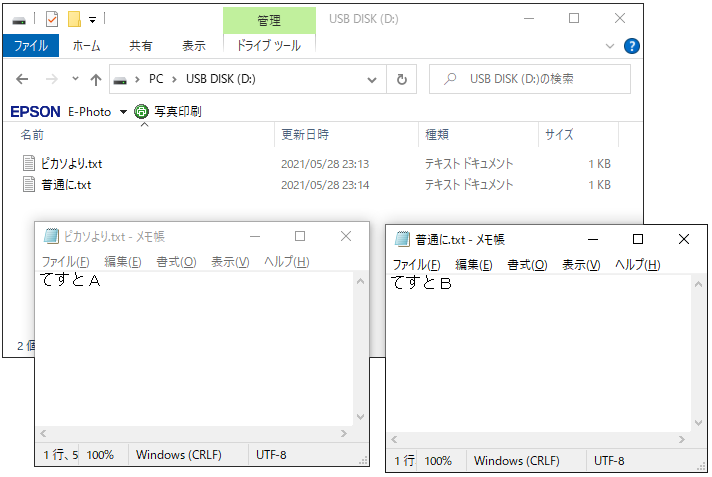
Task: Open the address bar history dropdown
Action: coord(372,80)
